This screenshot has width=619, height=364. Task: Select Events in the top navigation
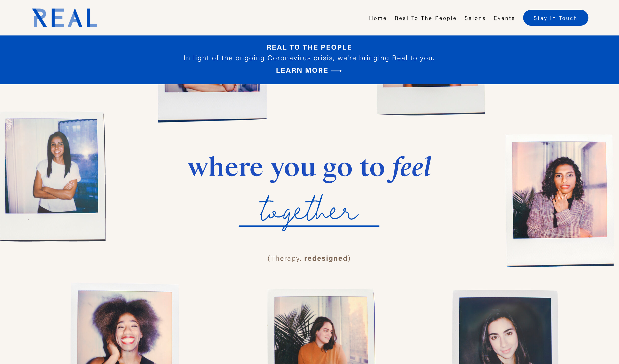(504, 18)
